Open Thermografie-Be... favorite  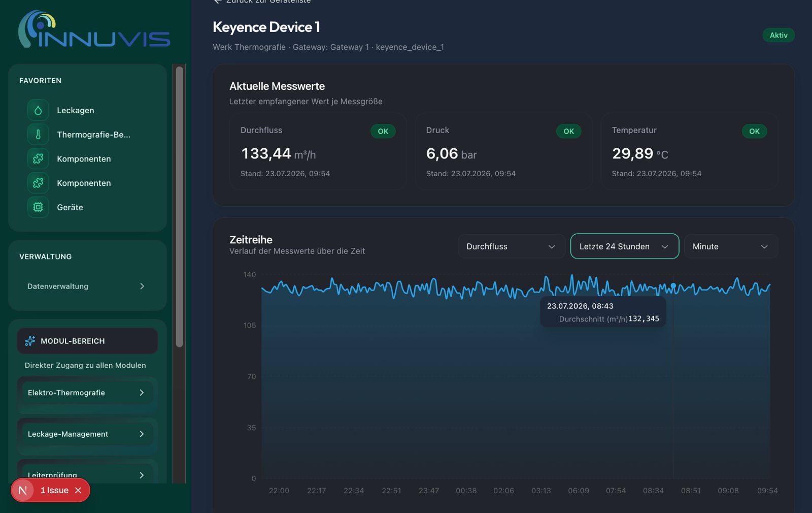tap(87, 135)
